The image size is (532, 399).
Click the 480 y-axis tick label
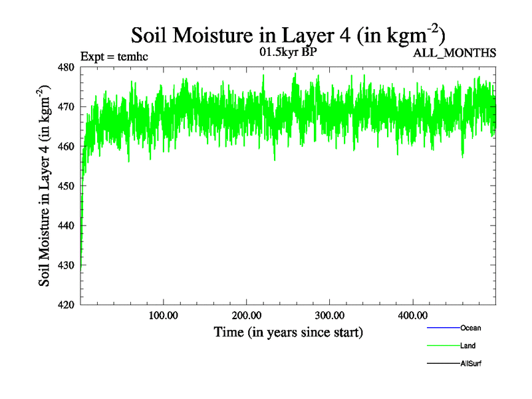(68, 67)
